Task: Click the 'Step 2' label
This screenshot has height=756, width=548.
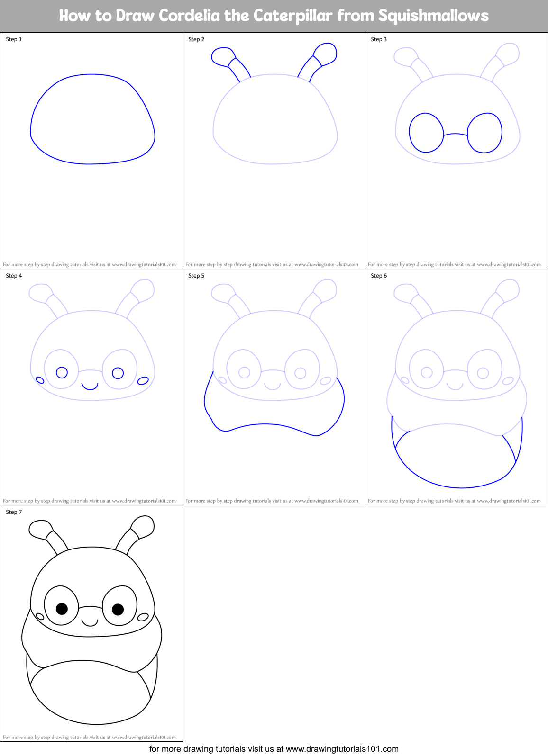Action: tap(196, 39)
